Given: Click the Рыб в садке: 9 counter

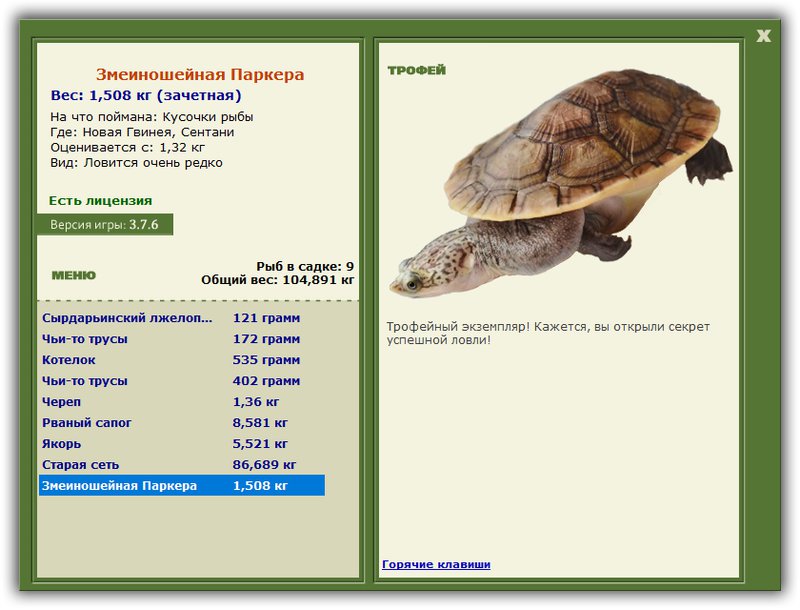Looking at the screenshot, I should tap(305, 266).
